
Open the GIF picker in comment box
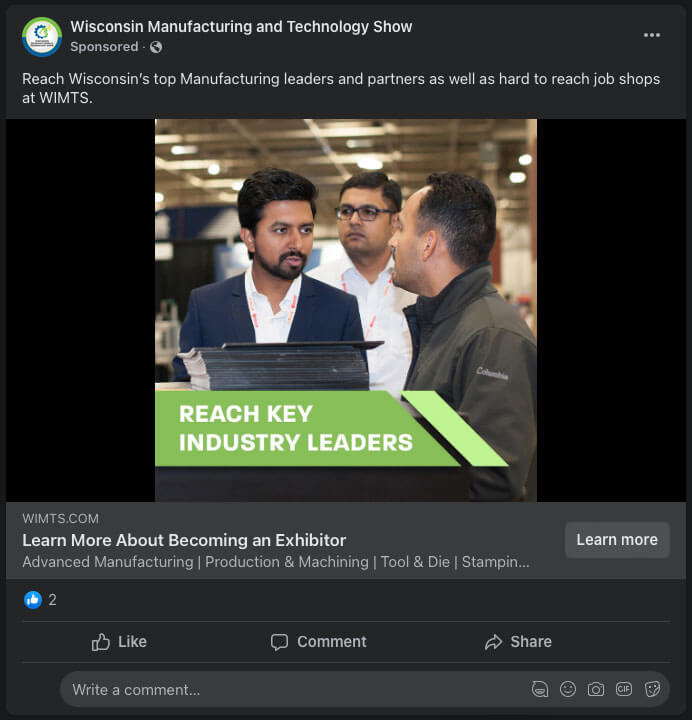(624, 689)
